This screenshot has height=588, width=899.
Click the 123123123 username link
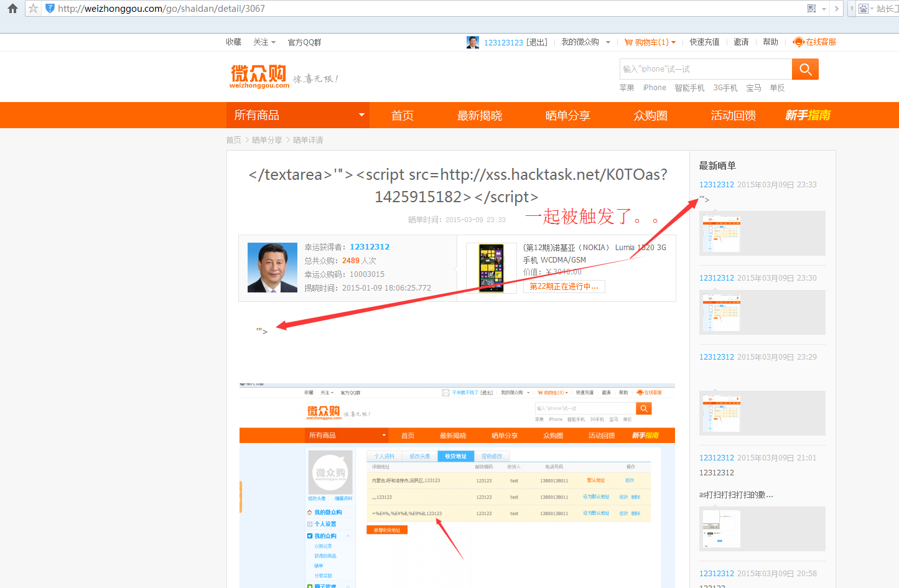tap(503, 42)
